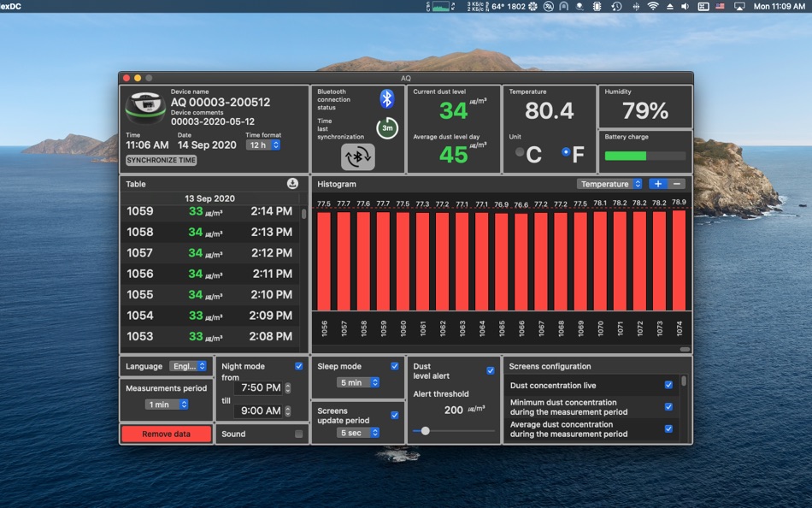Click the minus button in Histogram
The height and width of the screenshot is (508, 812).
pos(677,184)
